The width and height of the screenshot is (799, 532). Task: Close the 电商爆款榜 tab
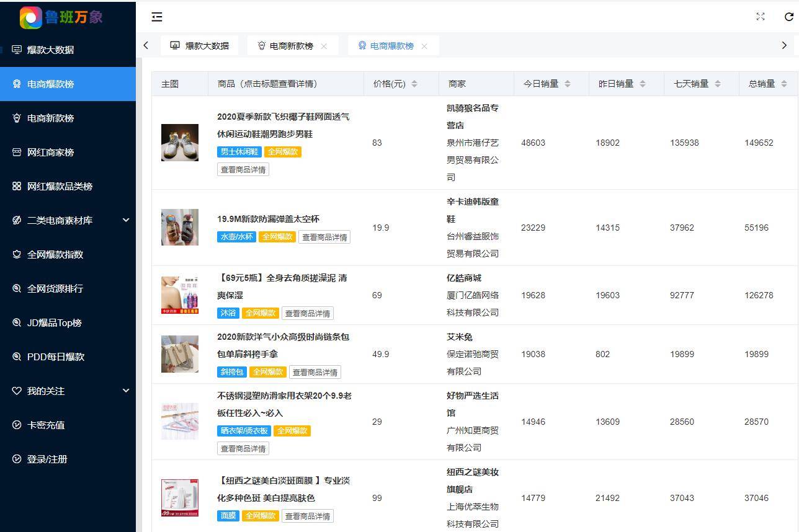click(x=424, y=46)
